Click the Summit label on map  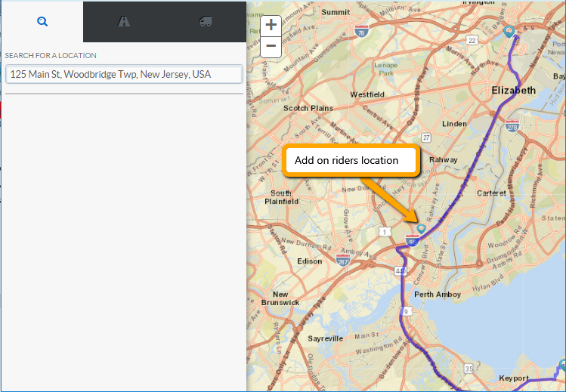tap(336, 12)
